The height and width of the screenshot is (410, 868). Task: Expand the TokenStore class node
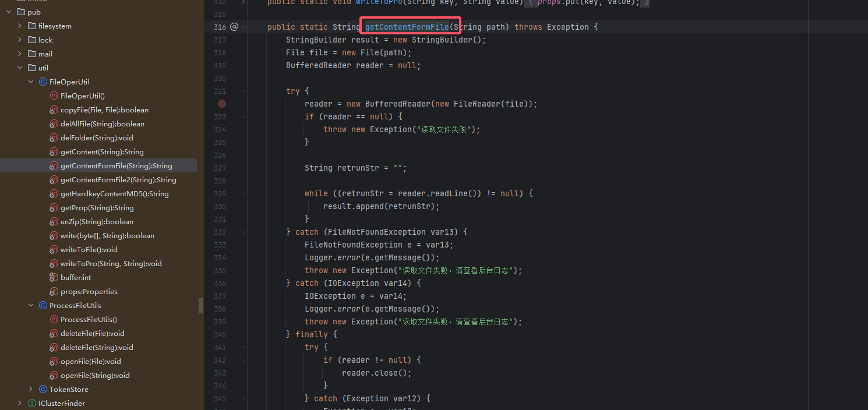31,390
